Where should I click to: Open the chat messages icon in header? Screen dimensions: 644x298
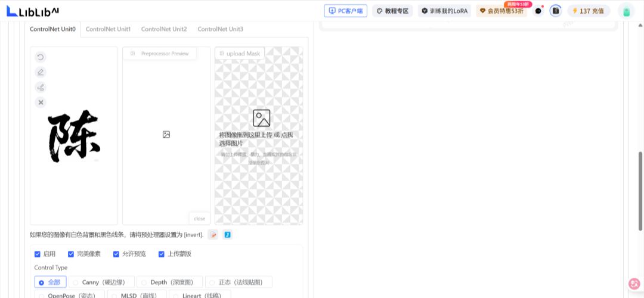coord(538,11)
